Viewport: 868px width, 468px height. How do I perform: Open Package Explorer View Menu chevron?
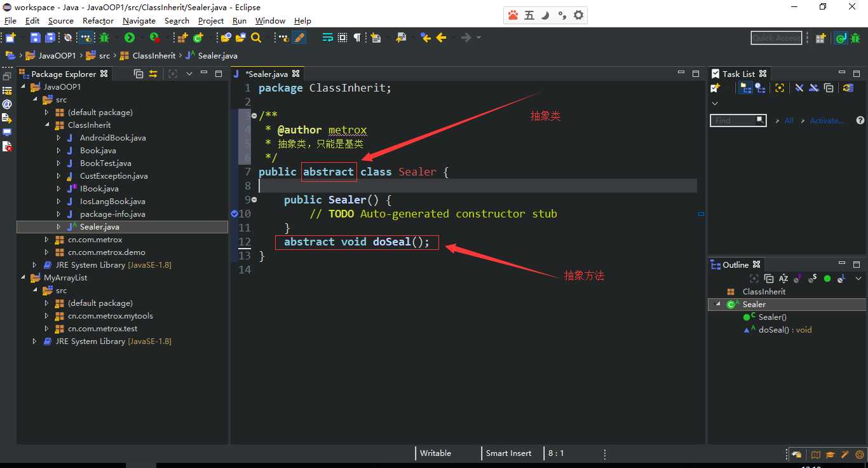tap(189, 74)
